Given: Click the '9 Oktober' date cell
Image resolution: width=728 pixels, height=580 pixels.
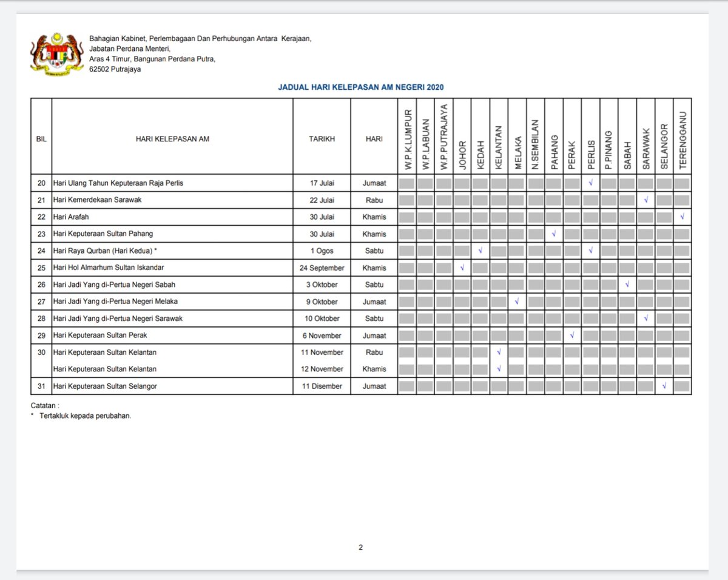Looking at the screenshot, I should (x=322, y=302).
